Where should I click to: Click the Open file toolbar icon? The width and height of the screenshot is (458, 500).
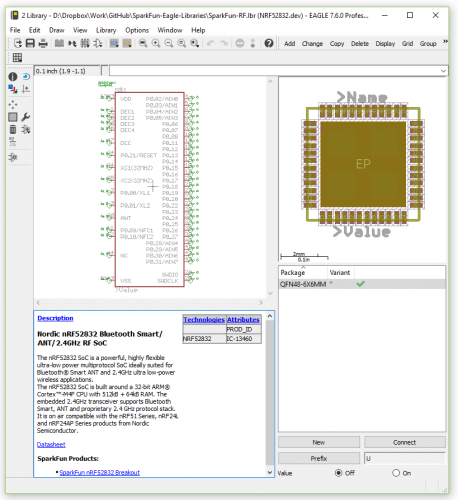pos(18,43)
